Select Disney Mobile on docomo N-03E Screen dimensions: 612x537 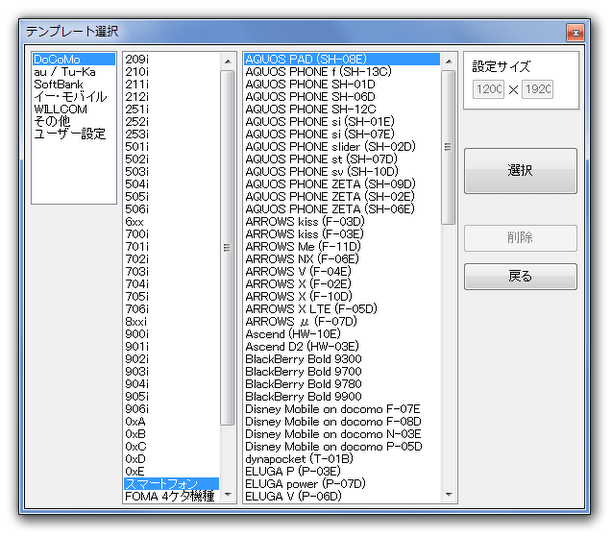point(342,434)
